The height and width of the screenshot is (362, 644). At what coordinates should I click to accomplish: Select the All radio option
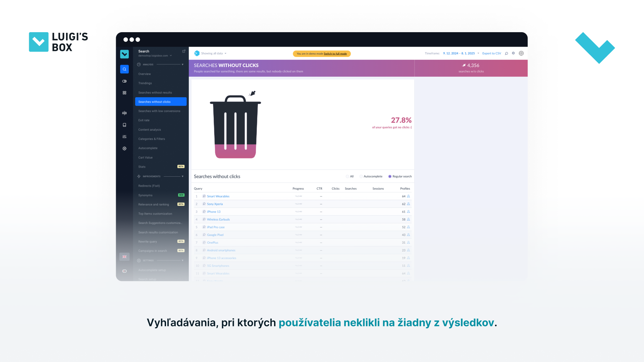(x=347, y=176)
